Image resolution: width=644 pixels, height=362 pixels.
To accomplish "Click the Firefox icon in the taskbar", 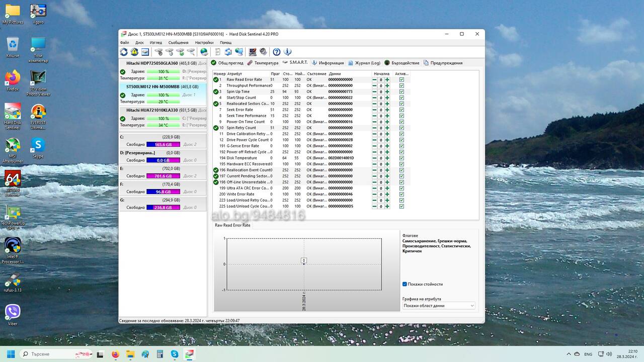I will click(x=115, y=354).
